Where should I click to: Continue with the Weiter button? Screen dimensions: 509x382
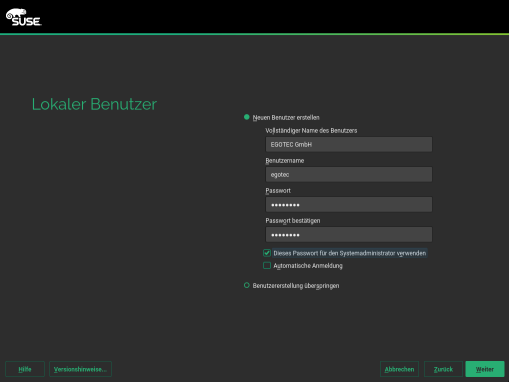485,369
